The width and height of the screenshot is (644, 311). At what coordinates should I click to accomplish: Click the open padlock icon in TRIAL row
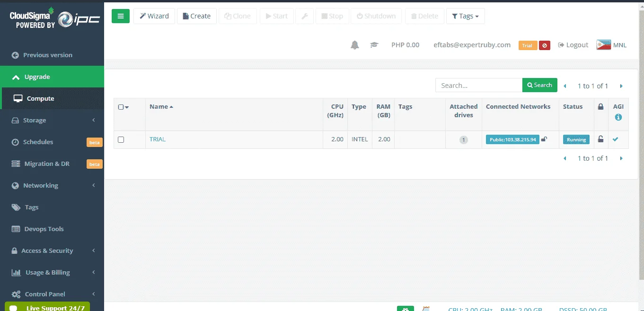(x=600, y=139)
